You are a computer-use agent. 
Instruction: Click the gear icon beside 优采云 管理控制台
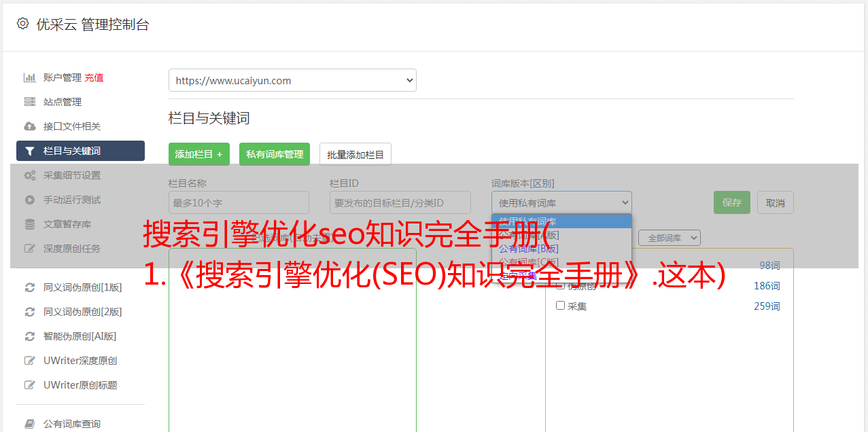[x=22, y=24]
